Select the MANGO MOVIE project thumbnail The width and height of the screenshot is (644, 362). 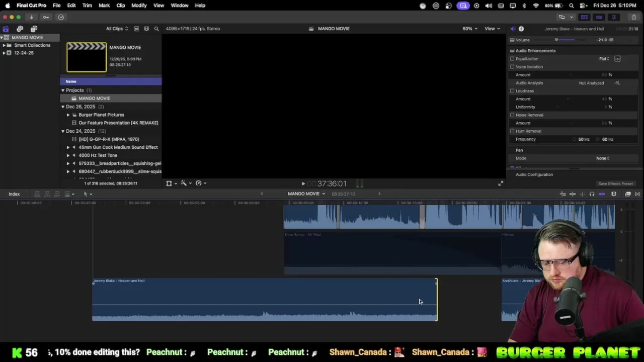(x=87, y=57)
